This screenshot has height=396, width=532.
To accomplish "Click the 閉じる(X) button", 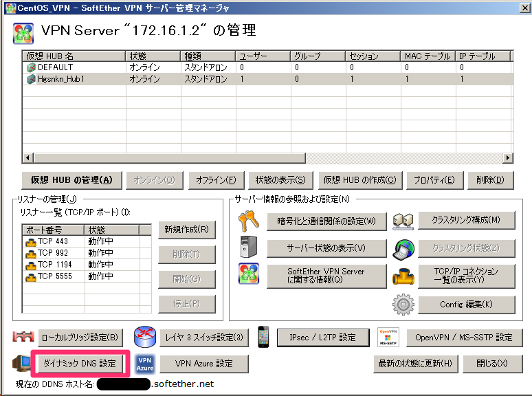I will click(x=492, y=364).
